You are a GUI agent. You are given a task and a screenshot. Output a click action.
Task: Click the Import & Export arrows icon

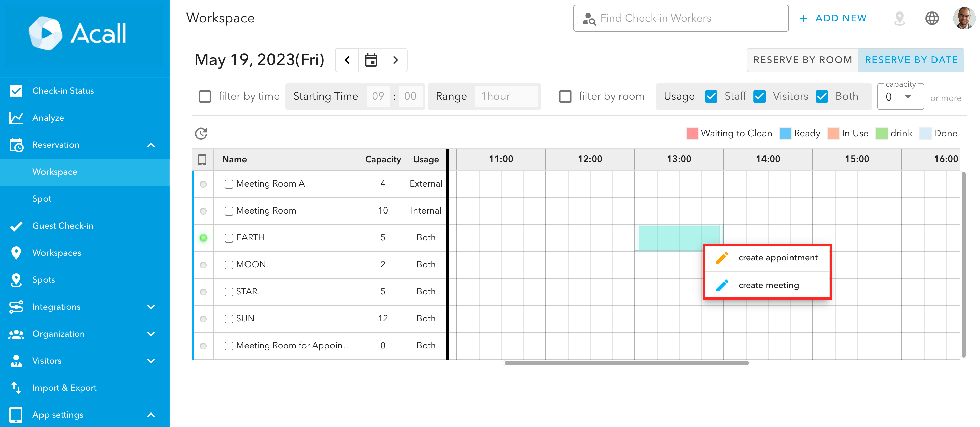pyautogui.click(x=16, y=388)
